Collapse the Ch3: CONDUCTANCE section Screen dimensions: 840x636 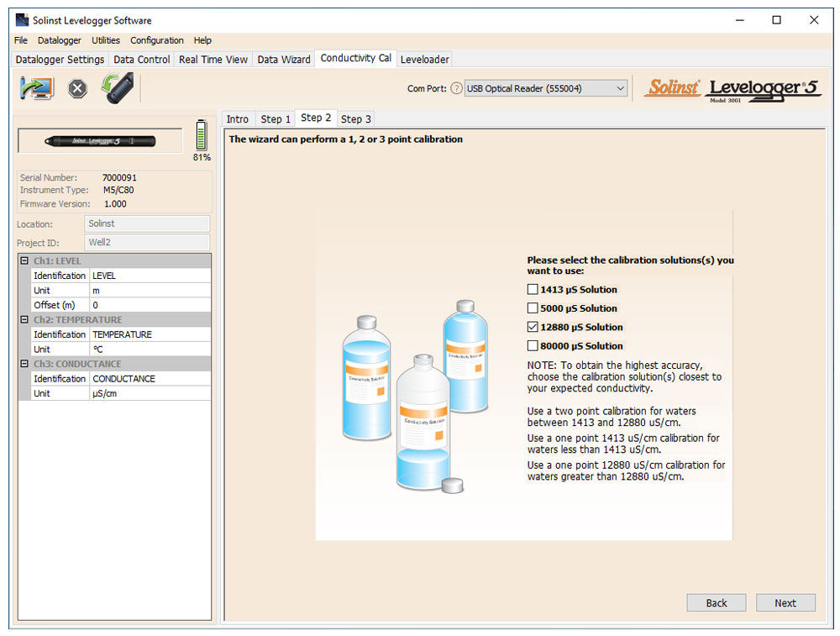pos(24,364)
